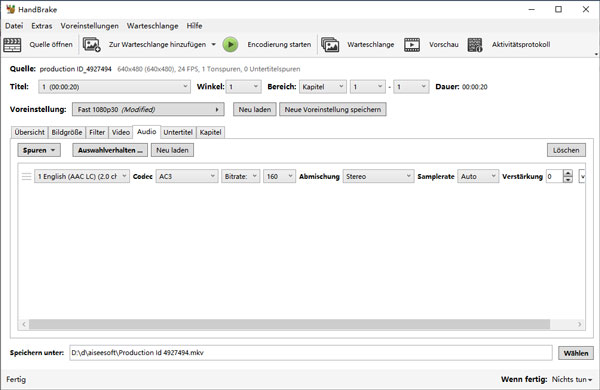
Task: Click the Vorschau film frame icon
Action: (412, 45)
